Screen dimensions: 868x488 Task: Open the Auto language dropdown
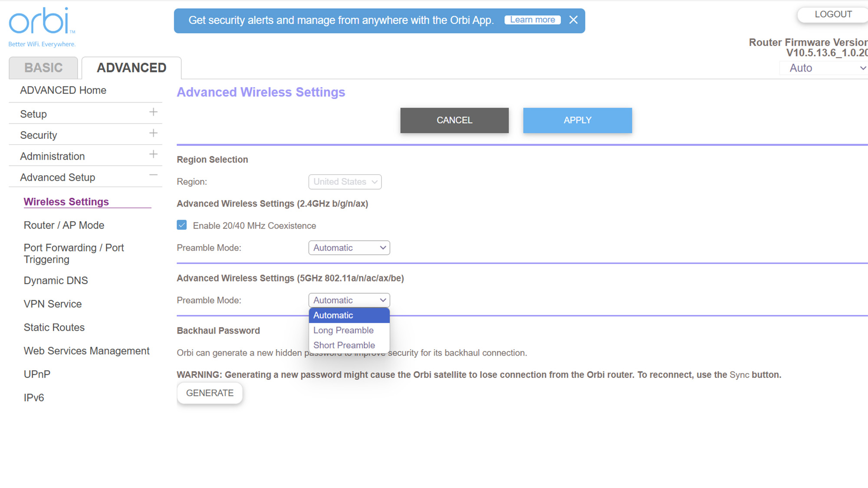825,68
